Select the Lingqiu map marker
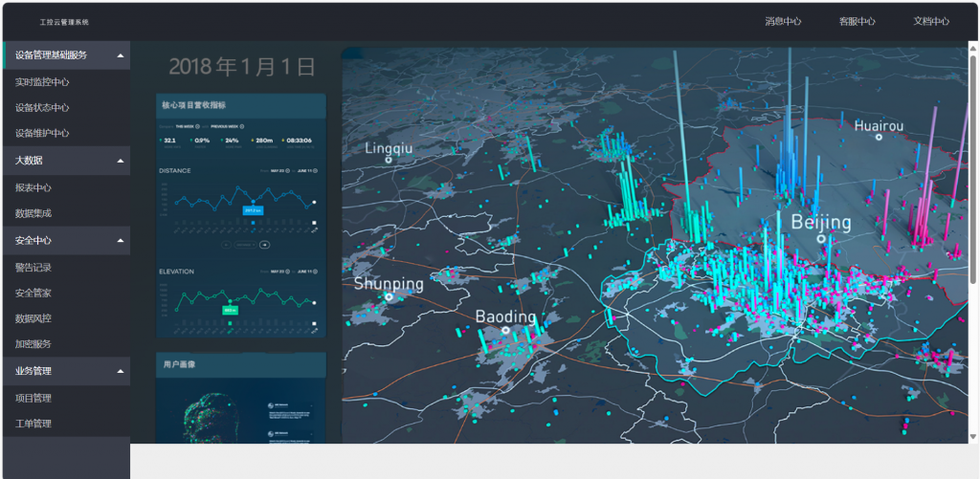Screen dimensions: 980x479 click(x=389, y=161)
